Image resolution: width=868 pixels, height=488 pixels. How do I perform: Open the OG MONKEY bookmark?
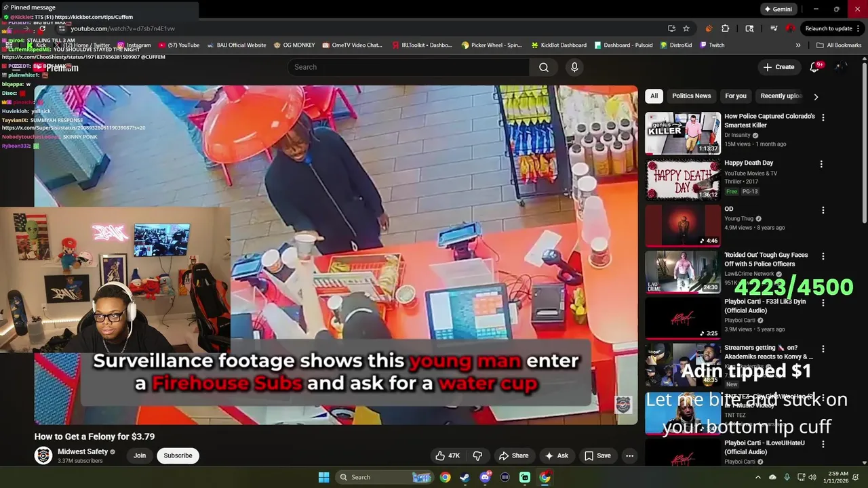pos(294,45)
